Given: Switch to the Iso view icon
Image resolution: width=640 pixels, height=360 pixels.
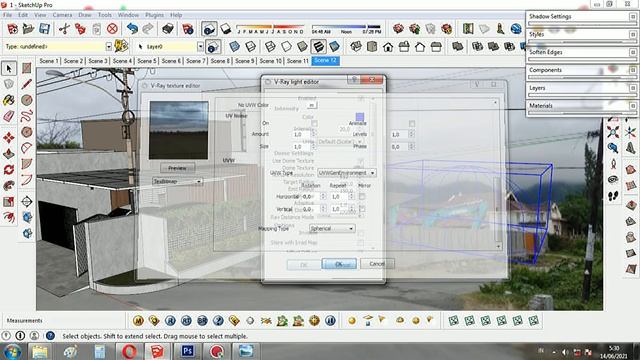Looking at the screenshot, I should pos(356,47).
